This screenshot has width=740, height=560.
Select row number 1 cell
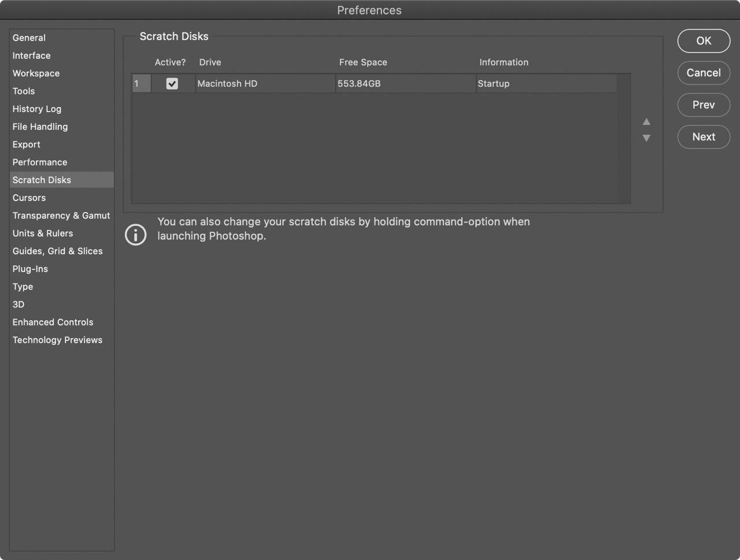click(142, 84)
